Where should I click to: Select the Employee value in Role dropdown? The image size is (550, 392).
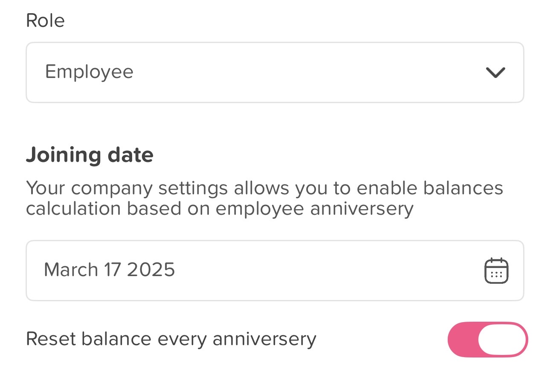coord(89,72)
